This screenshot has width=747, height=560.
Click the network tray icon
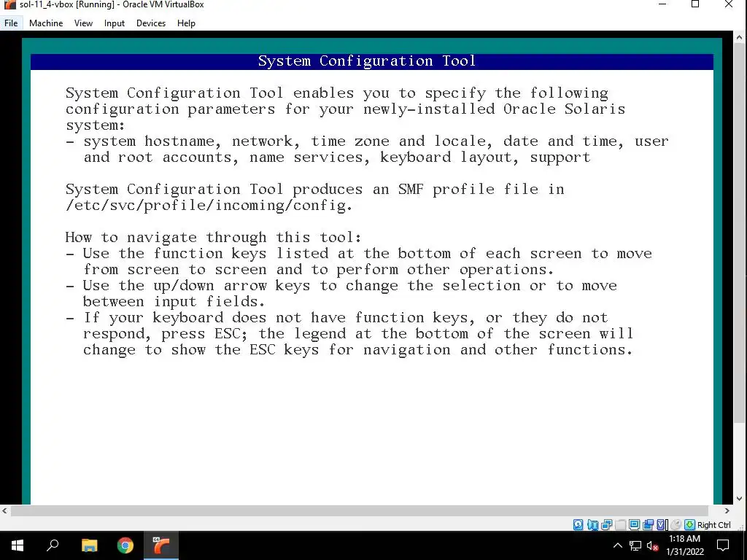(x=635, y=545)
